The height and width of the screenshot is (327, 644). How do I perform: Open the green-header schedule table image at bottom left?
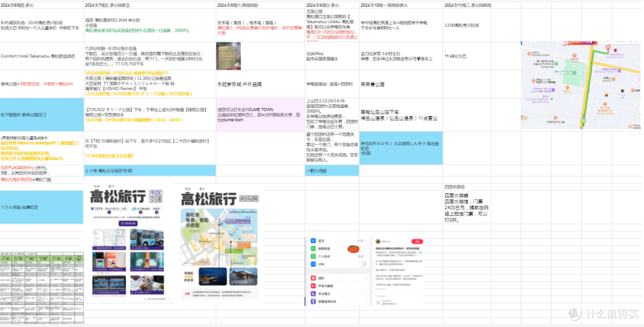(x=42, y=288)
